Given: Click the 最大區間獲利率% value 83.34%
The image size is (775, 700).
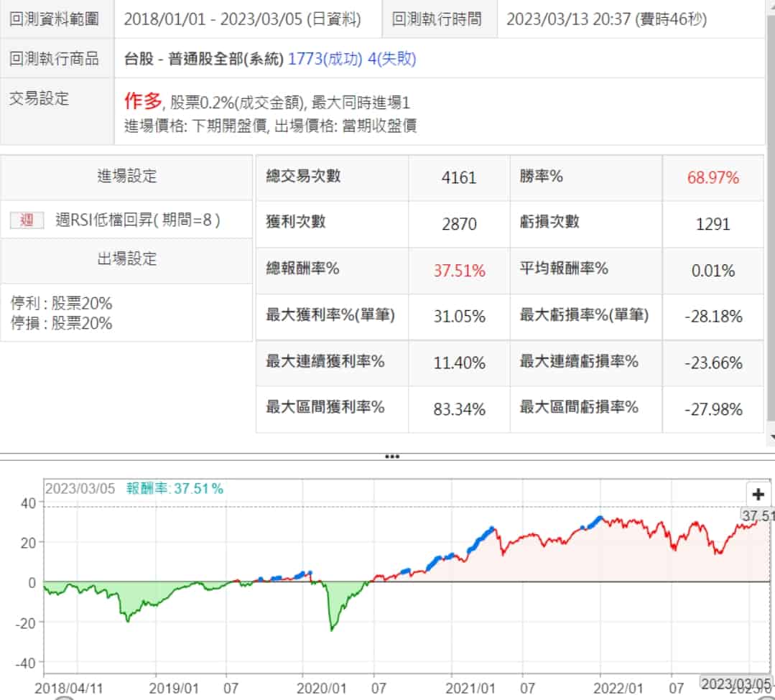Looking at the screenshot, I should click(x=459, y=409).
